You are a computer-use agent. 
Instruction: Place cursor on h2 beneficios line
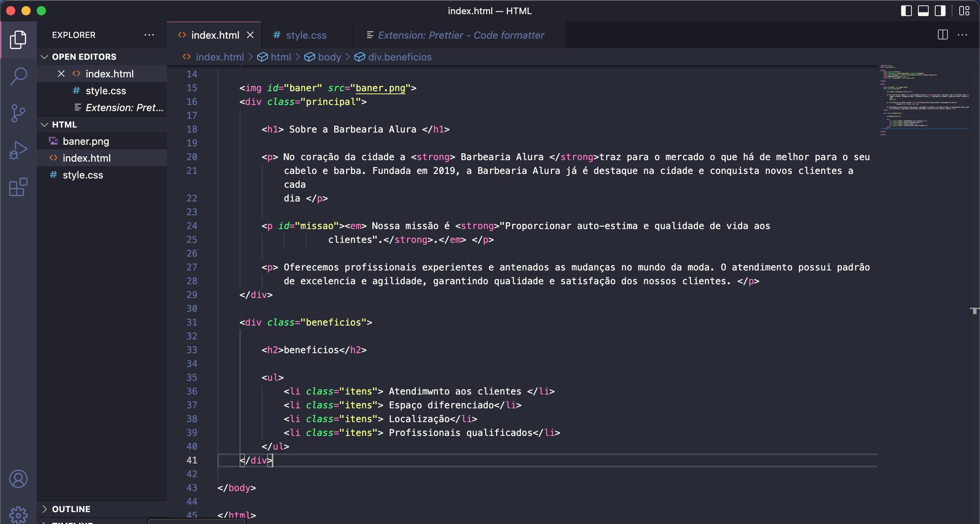click(314, 350)
